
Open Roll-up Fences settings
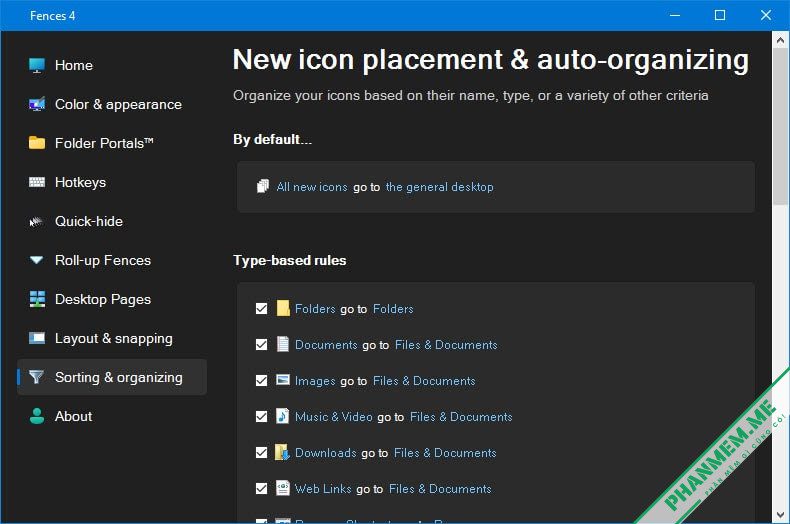pyautogui.click(x=112, y=260)
